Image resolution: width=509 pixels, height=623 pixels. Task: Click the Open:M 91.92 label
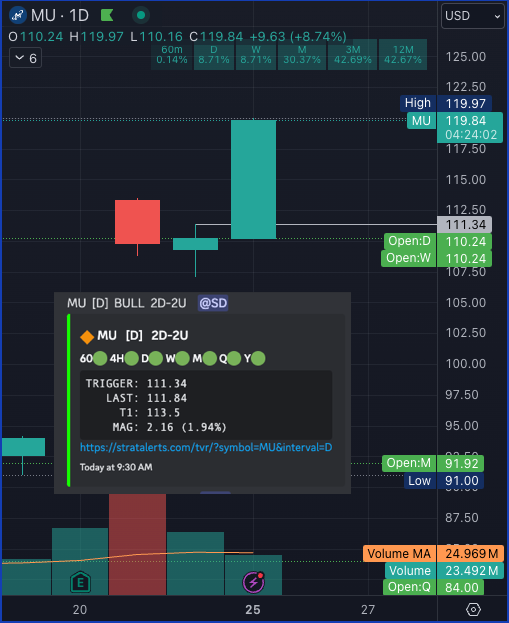click(433, 463)
